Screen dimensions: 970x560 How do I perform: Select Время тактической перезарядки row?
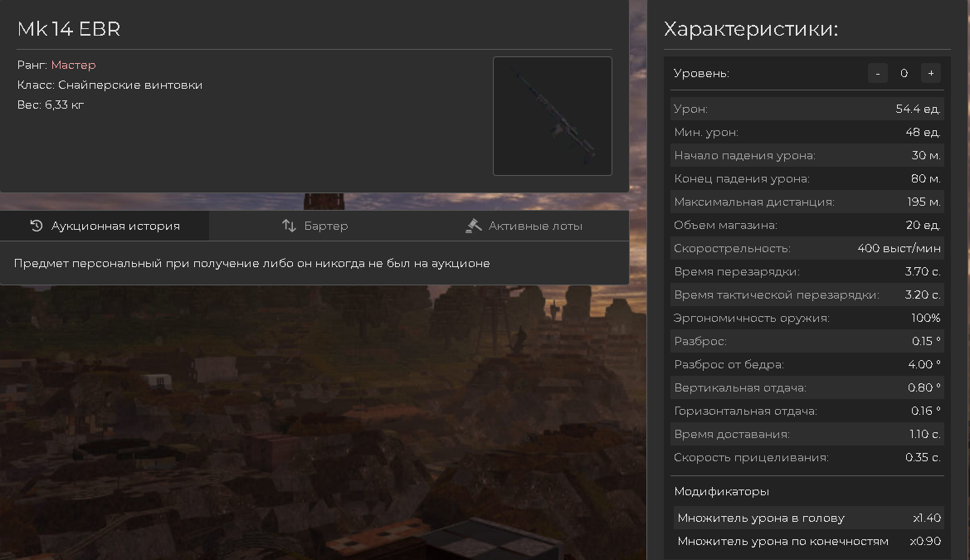[x=807, y=295]
